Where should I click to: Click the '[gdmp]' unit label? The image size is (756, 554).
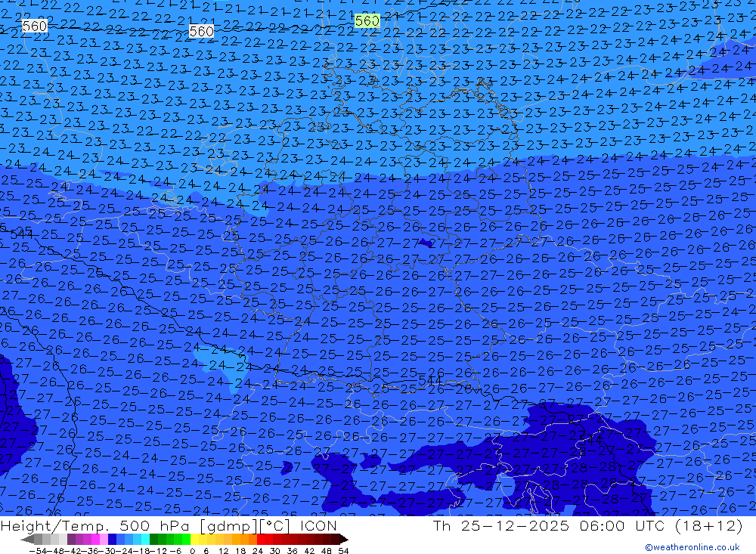[228, 525]
